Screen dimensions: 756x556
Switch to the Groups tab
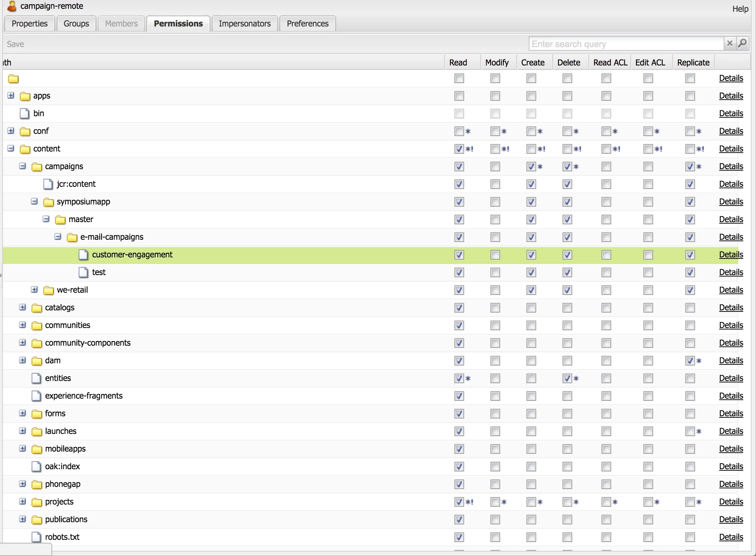76,24
